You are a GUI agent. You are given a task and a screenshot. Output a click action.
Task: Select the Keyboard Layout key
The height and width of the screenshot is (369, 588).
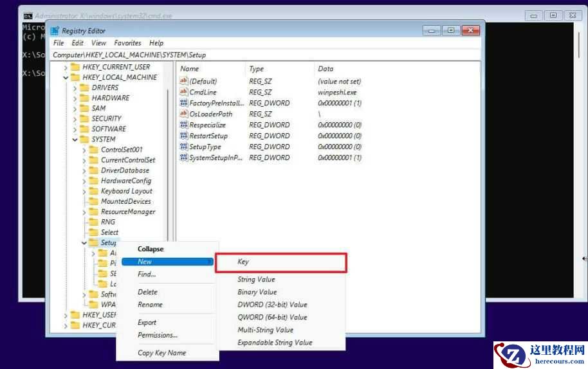tap(126, 191)
